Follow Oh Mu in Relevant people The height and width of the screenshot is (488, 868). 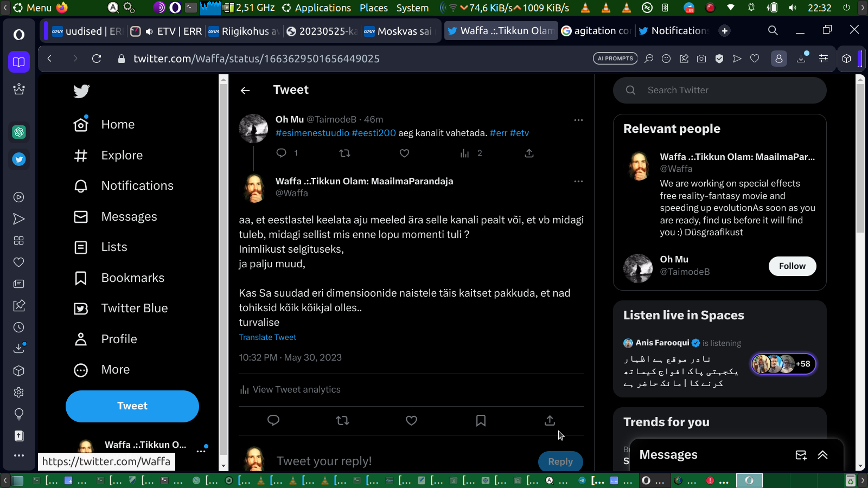click(792, 266)
